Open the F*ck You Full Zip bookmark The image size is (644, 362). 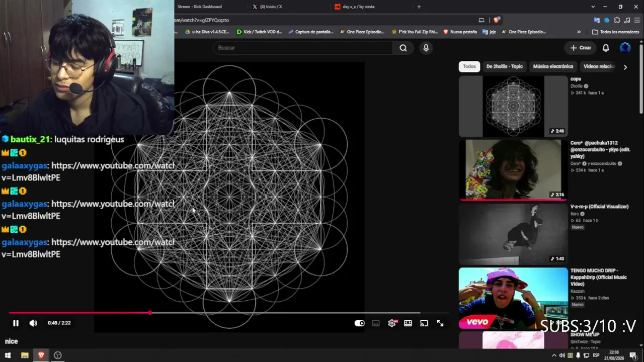[414, 32]
